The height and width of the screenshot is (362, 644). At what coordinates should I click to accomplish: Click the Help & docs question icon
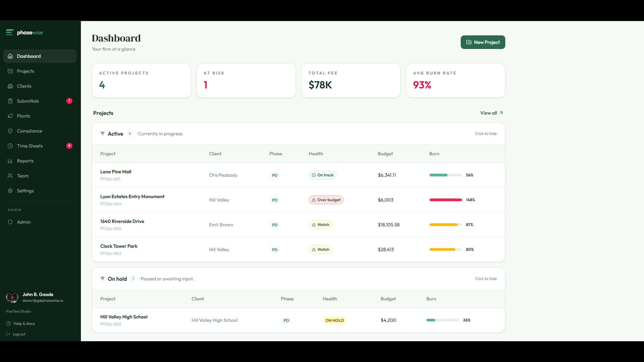point(8,323)
